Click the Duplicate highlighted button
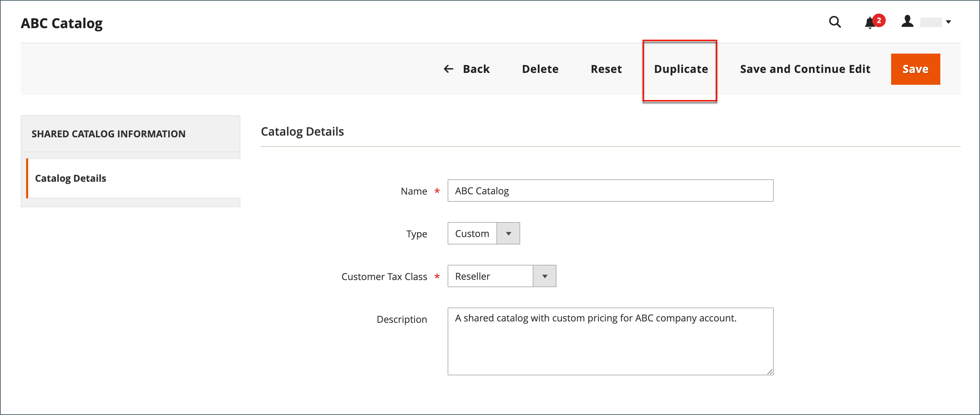Image resolution: width=980 pixels, height=415 pixels. [680, 69]
